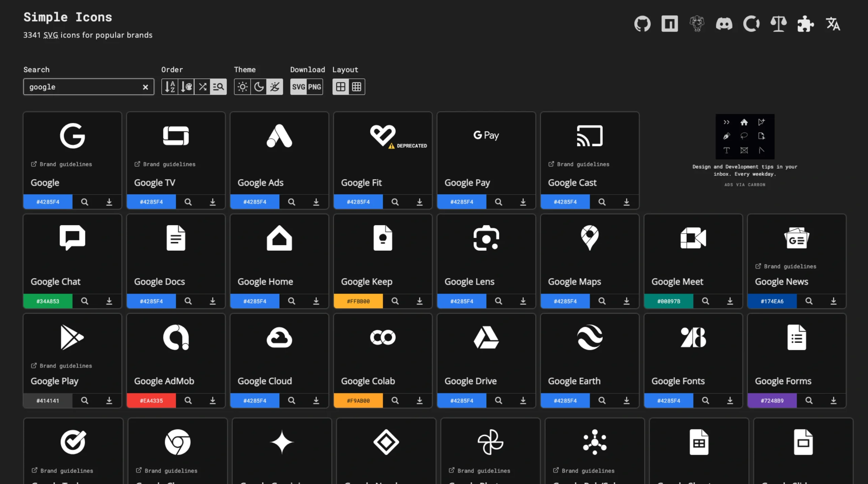Open the ADS VIA CARBON link
868x484 pixels.
745,185
